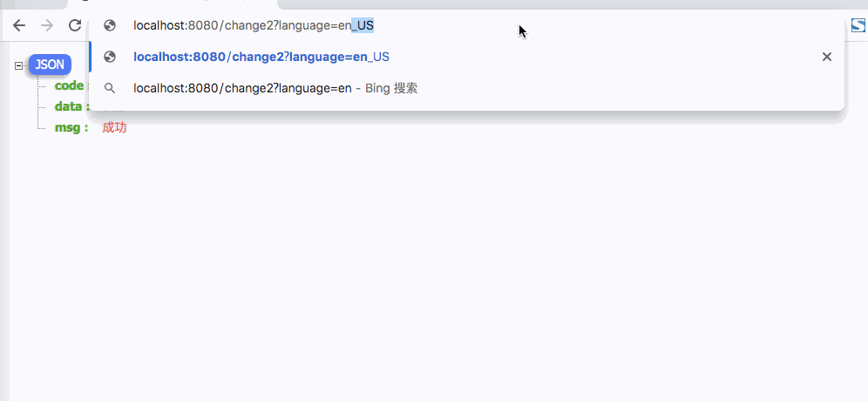Select the msg key in the JSON tree
The image size is (868, 401).
pos(71,128)
